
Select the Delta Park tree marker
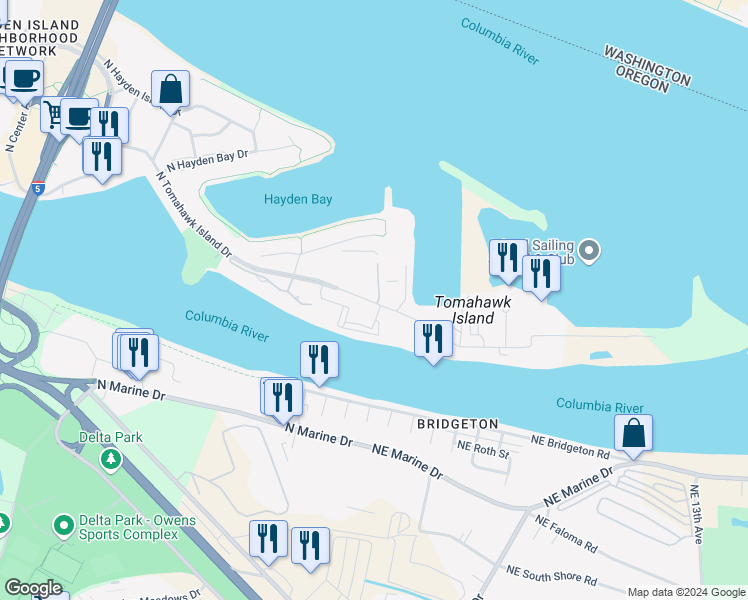point(111,459)
